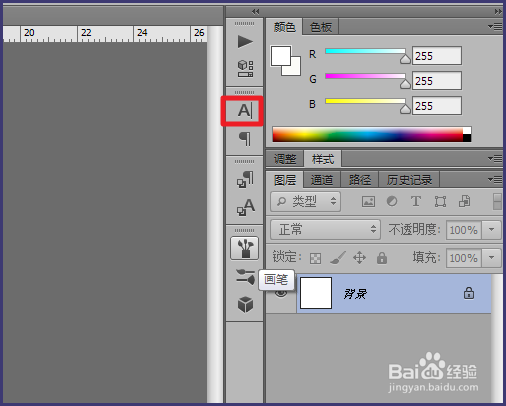Filter layers by shape icon

tap(440, 201)
